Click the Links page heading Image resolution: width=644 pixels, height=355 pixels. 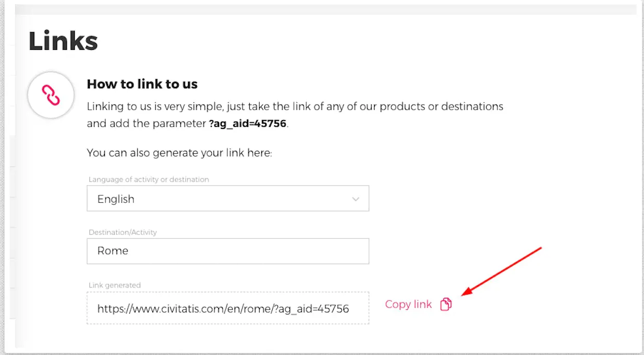point(63,41)
